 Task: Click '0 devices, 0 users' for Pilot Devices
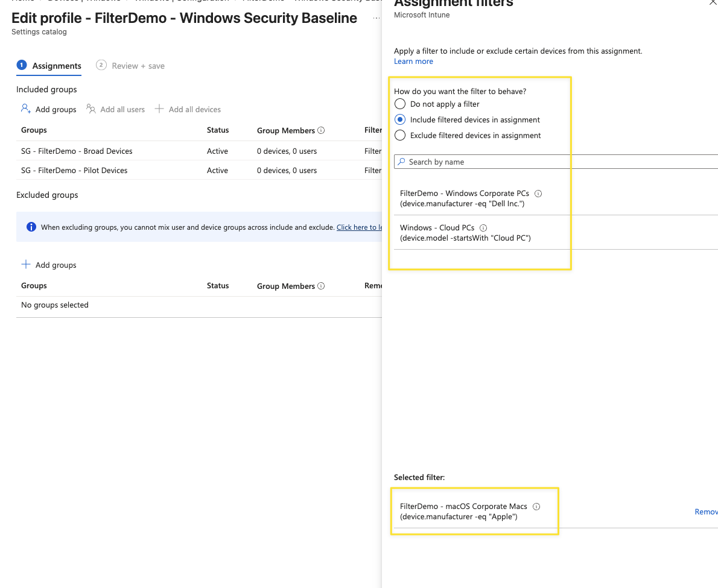click(x=287, y=170)
